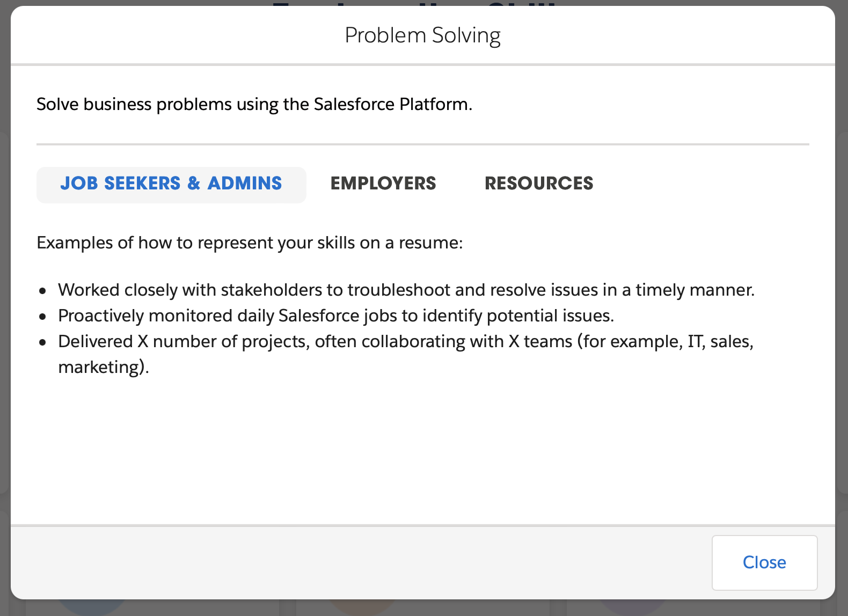Click the stakeholders troubleshooting bullet point
Viewport: 848px width, 616px height.
pyautogui.click(x=406, y=290)
